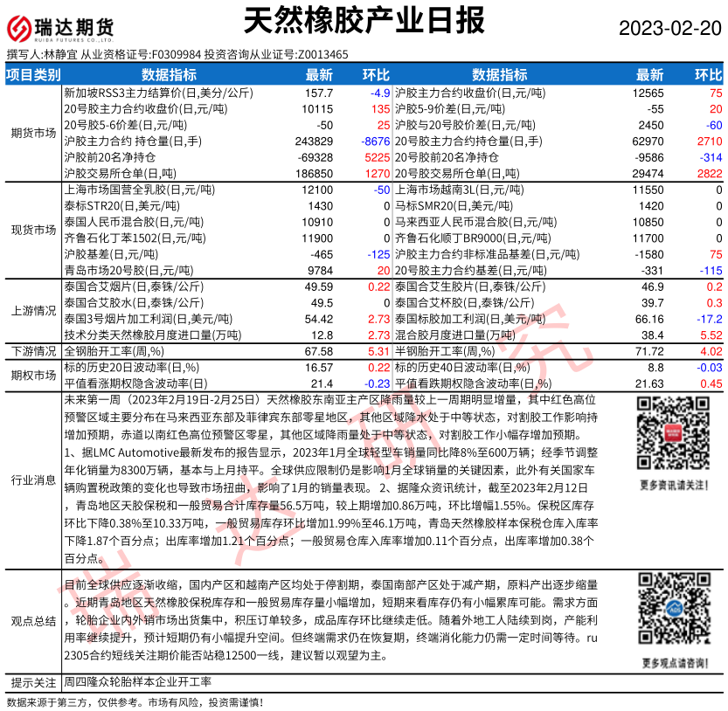728x711 pixels.
Task: Select the 期货市场 category cell
Action: click(33, 133)
